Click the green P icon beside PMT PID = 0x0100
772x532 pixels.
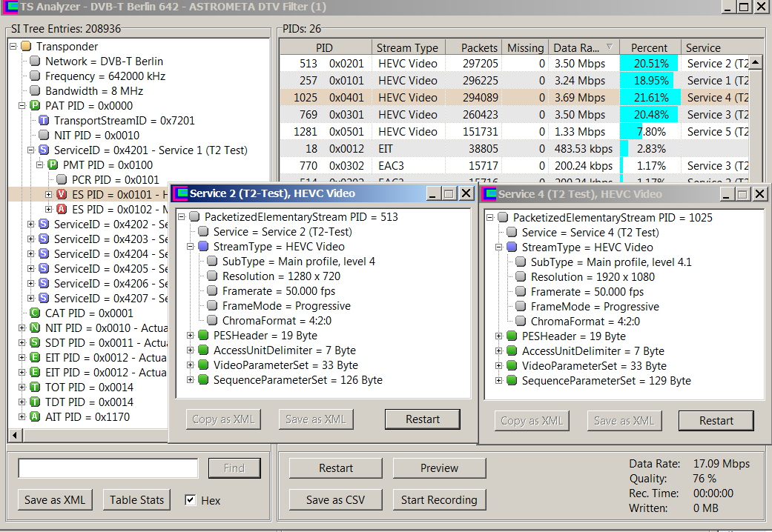(x=53, y=165)
